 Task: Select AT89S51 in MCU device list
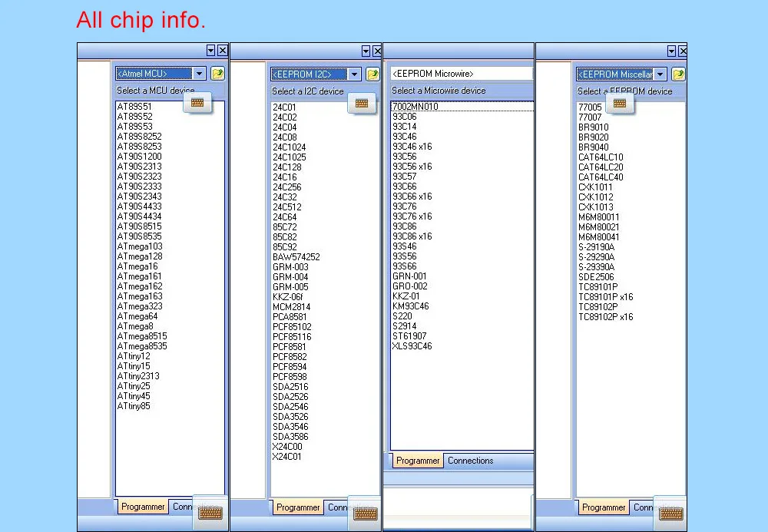point(134,106)
